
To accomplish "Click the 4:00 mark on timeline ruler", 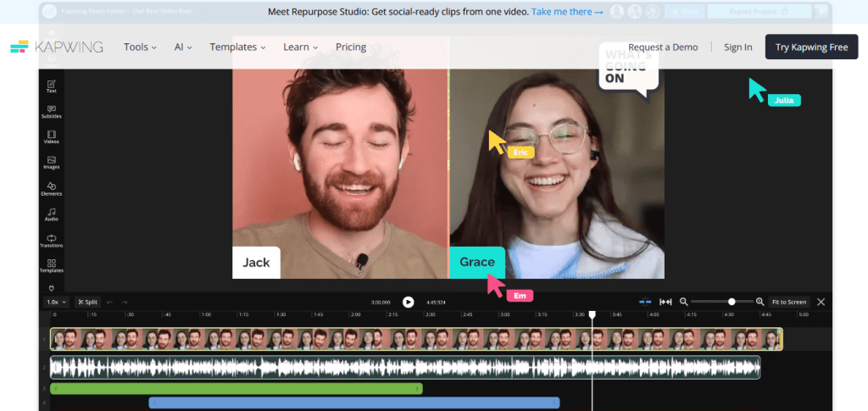I will [654, 314].
